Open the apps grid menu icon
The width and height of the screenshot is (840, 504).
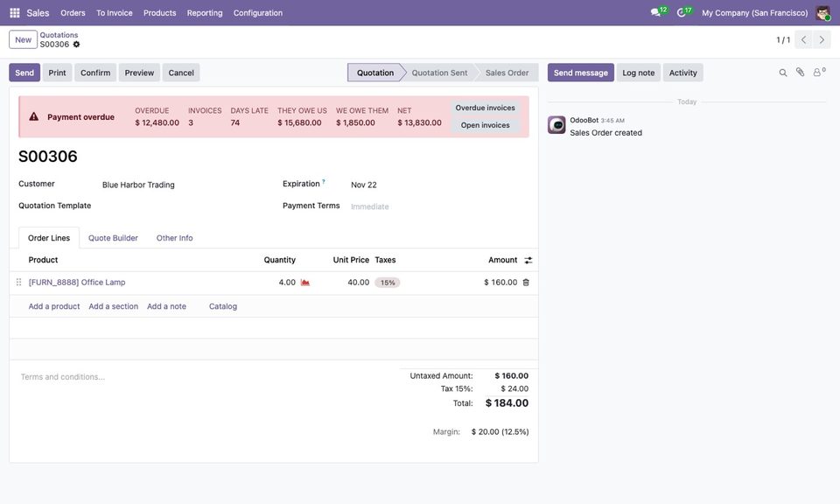tap(15, 13)
